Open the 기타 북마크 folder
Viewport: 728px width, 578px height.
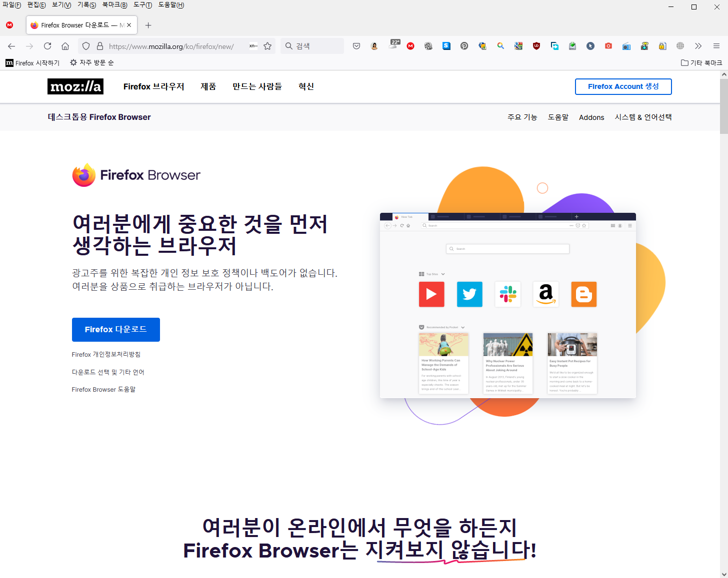click(701, 62)
